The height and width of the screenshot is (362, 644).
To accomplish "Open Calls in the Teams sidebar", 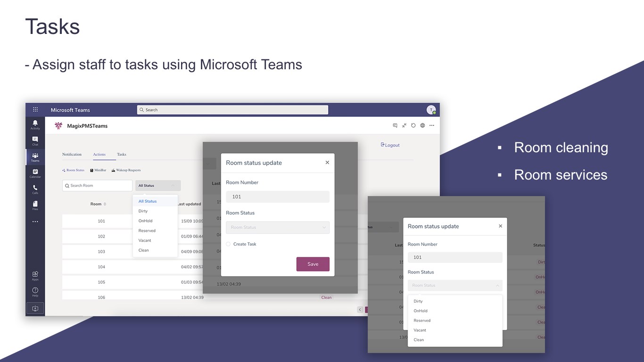I will tap(35, 189).
